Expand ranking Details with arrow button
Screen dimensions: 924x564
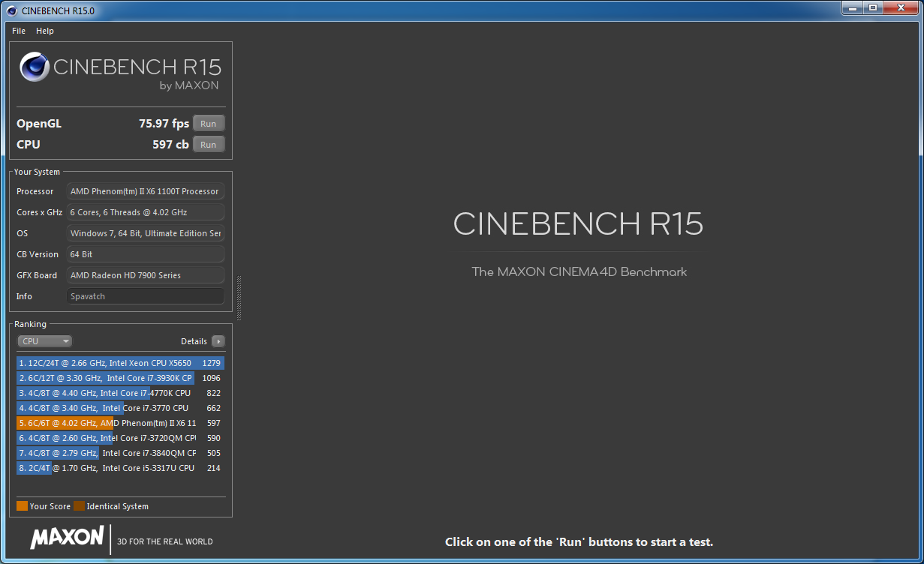coord(218,341)
